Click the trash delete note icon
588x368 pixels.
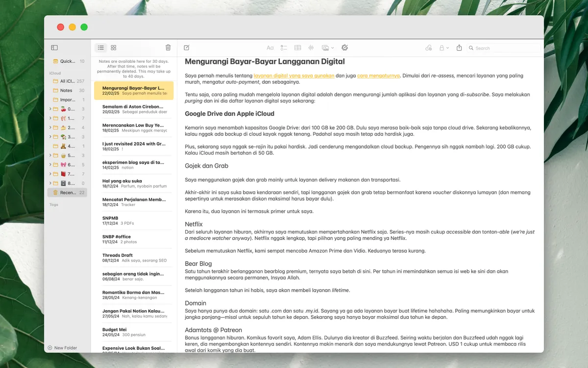point(168,48)
